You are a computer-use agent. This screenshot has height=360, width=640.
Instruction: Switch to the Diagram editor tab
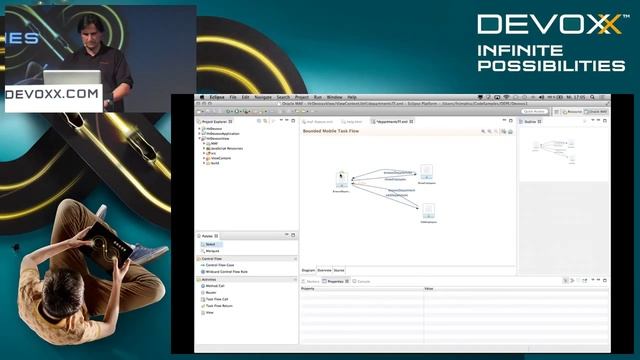(309, 270)
